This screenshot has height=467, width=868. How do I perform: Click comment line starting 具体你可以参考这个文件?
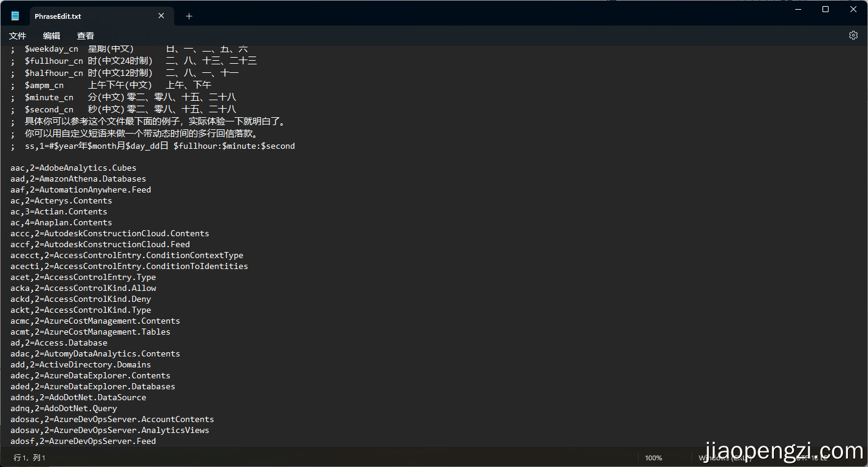click(x=148, y=121)
